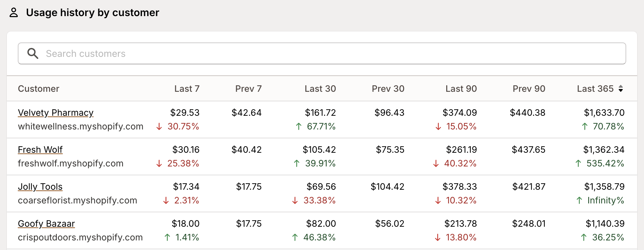
Task: Open the Fresh Wolf customer page
Action: click(40, 150)
